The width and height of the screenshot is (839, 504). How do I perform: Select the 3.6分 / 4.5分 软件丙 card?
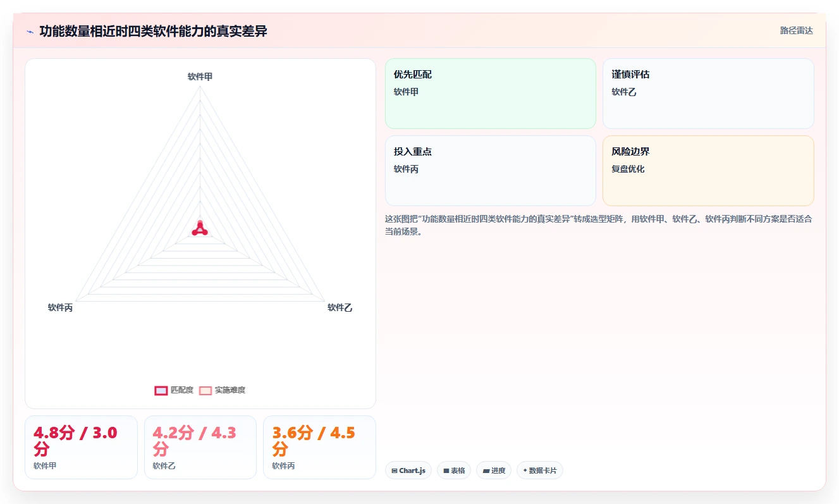pos(319,447)
